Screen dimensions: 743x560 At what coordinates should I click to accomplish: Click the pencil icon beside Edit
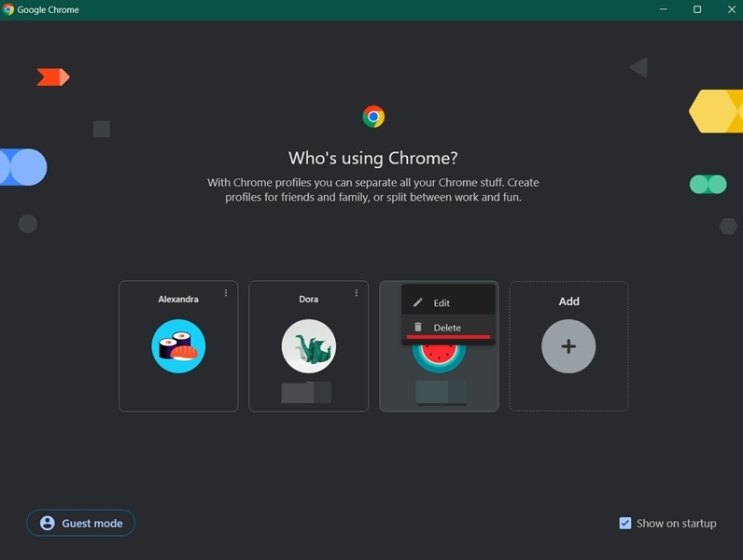418,302
